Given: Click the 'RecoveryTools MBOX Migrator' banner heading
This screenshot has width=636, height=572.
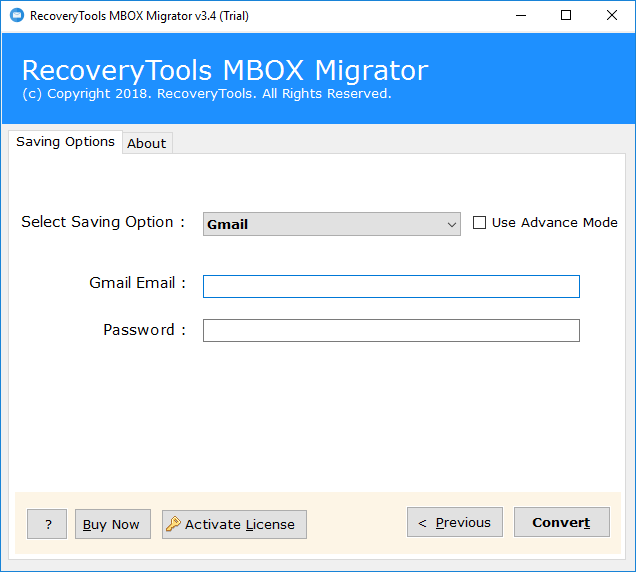Looking at the screenshot, I should click(x=225, y=71).
